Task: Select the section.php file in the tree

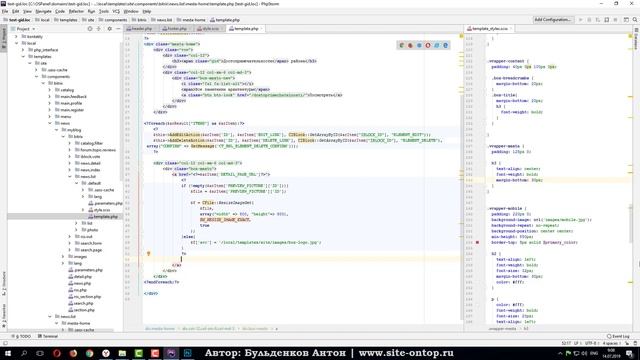Action: point(81,310)
